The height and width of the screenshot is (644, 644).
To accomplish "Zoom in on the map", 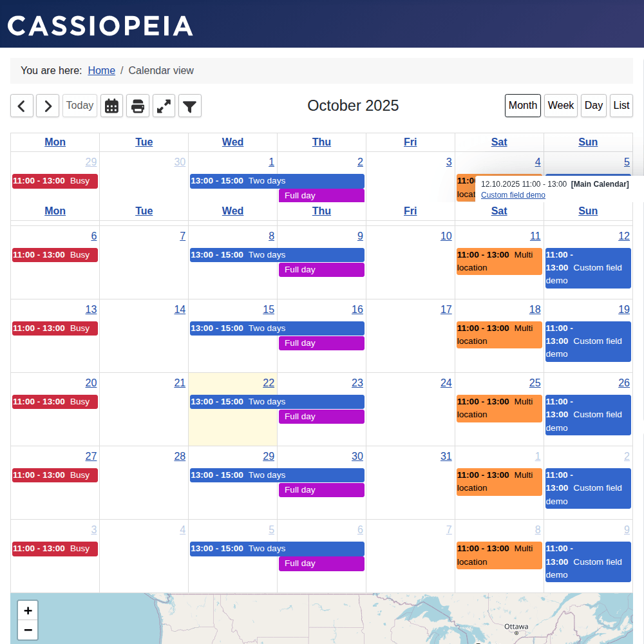I will coord(28,610).
